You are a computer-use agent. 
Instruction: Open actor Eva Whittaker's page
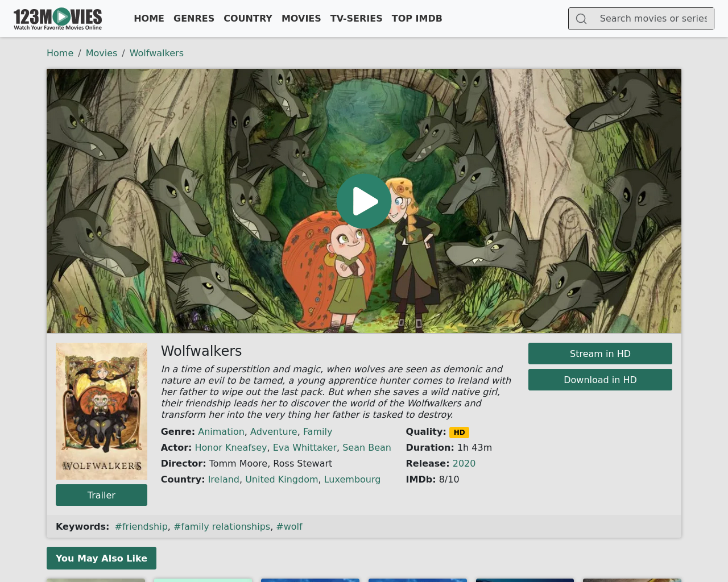[x=305, y=447]
